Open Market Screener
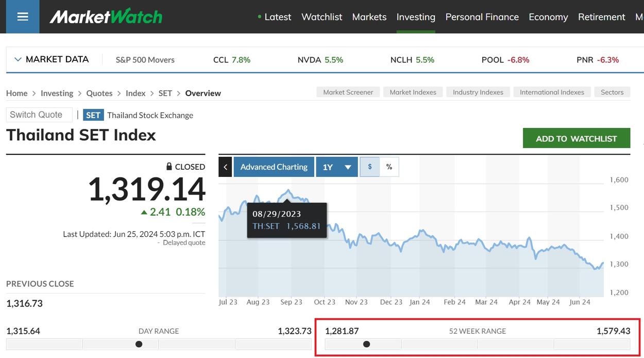 348,92
